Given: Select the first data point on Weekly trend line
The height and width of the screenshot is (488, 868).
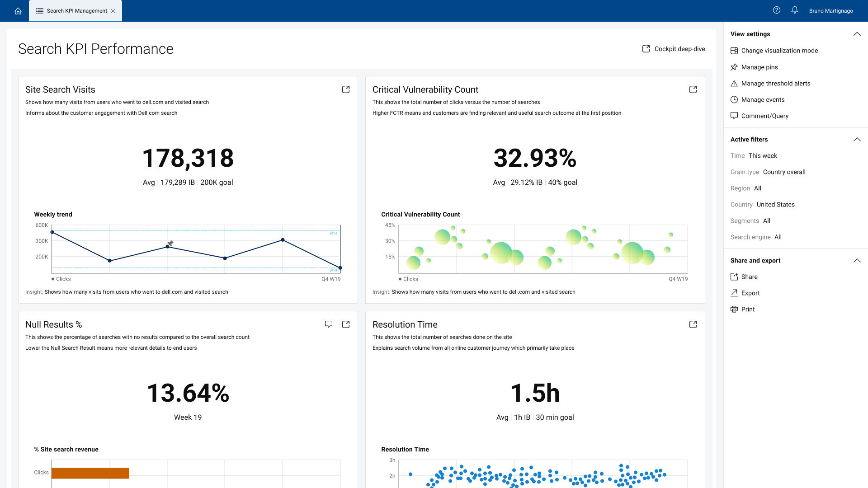Looking at the screenshot, I should 52,232.
